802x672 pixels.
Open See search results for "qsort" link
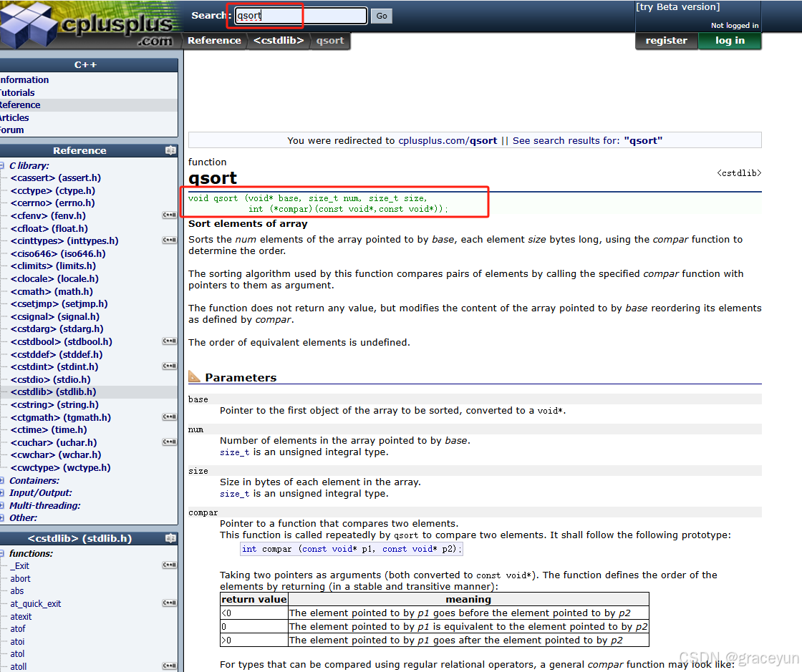587,140
